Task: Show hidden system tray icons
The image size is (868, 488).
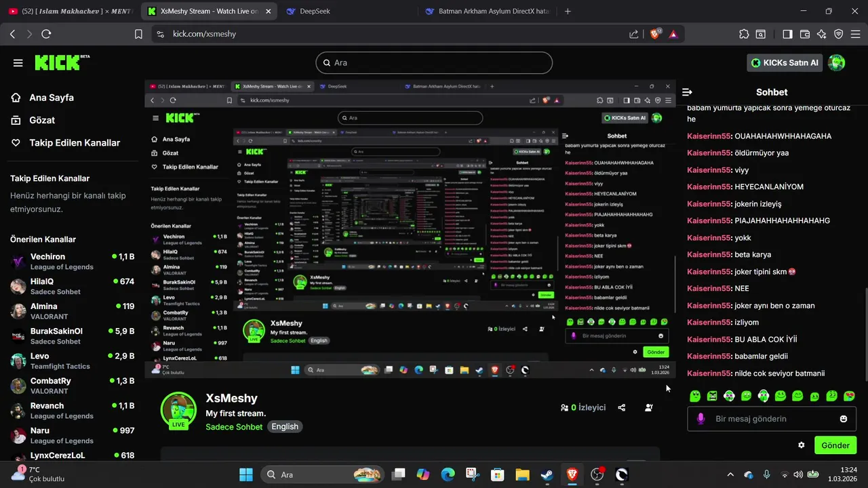Action: (730, 474)
